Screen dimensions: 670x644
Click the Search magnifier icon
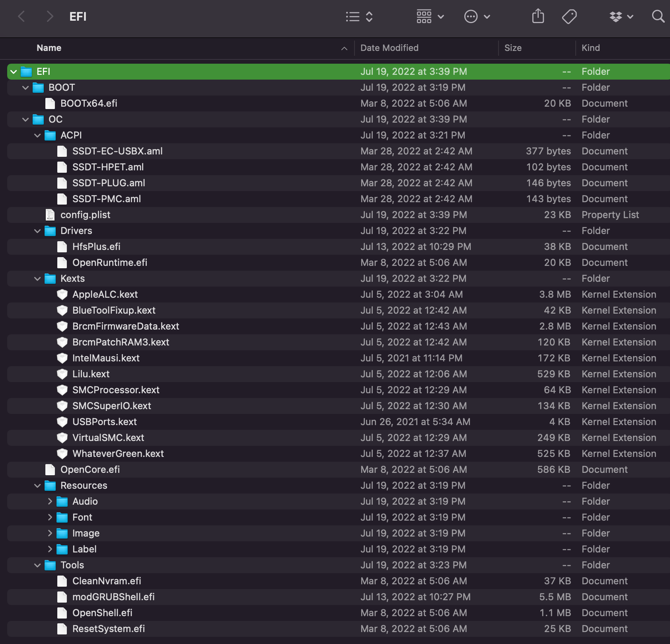click(658, 16)
